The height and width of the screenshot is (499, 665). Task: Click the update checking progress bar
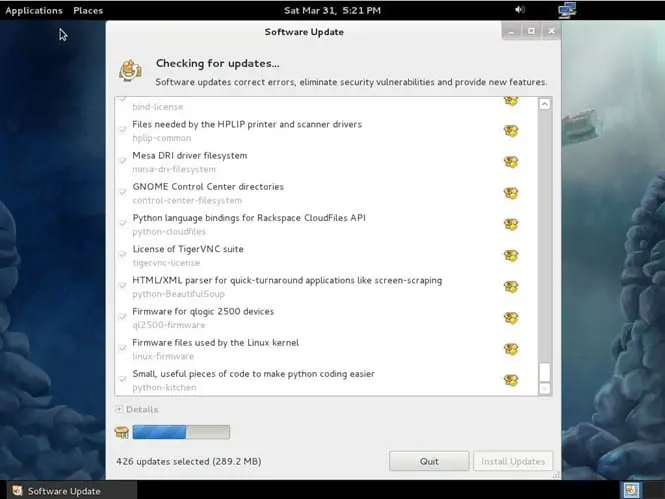point(181,432)
